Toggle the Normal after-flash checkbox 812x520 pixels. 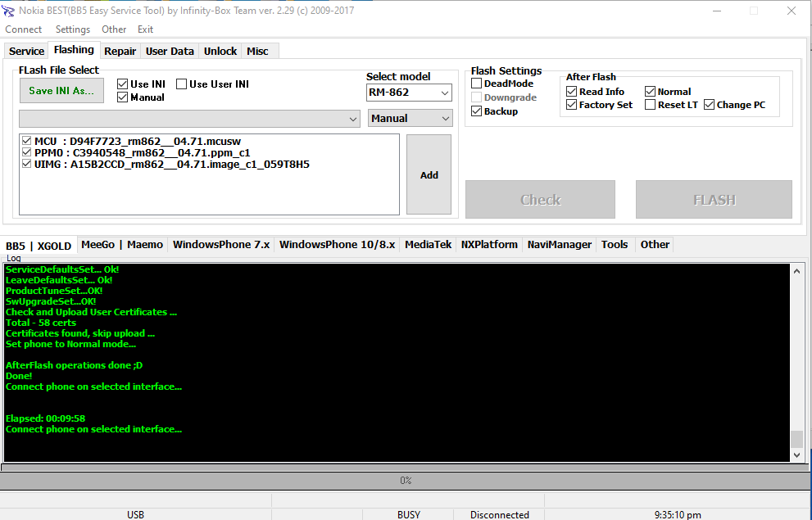(x=651, y=92)
